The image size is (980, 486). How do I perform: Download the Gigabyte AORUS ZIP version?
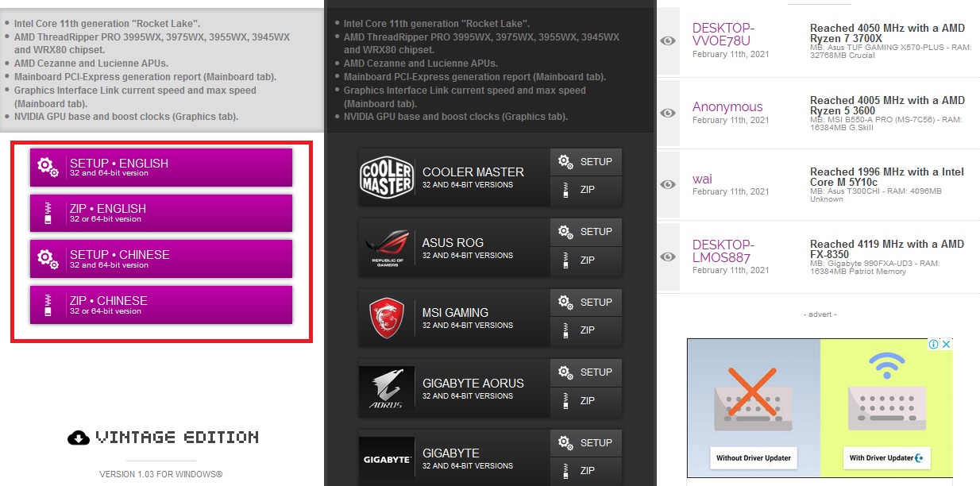586,401
